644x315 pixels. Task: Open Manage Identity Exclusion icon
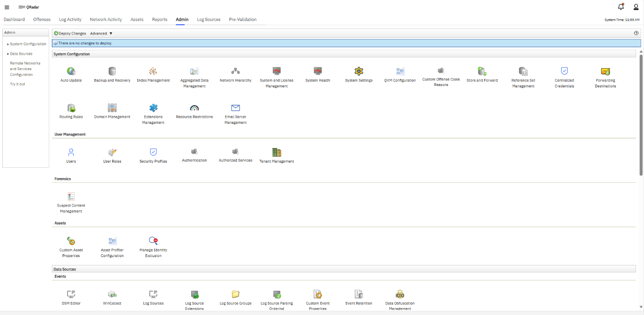[153, 241]
